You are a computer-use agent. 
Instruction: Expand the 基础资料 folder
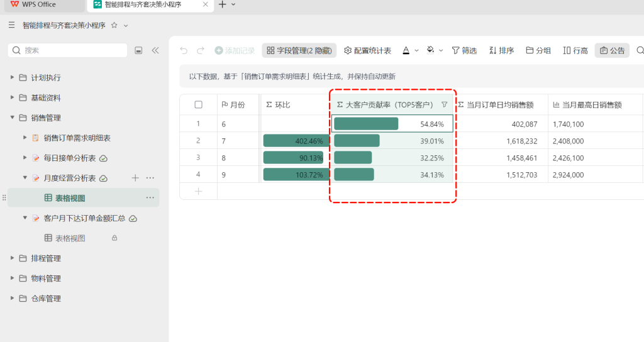point(13,97)
